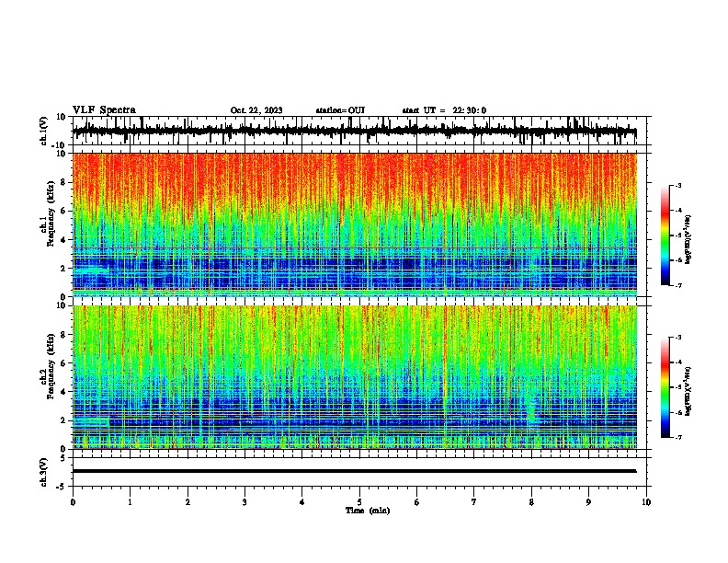Click the ch.2 "Frequency (kHz)" axis label
This screenshot has width=728, height=563.
click(x=51, y=366)
